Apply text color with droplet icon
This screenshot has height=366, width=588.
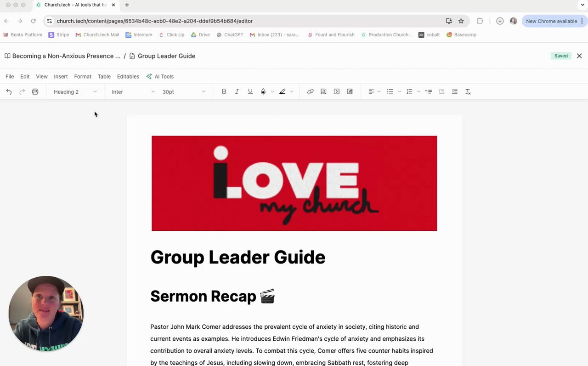[x=263, y=91]
